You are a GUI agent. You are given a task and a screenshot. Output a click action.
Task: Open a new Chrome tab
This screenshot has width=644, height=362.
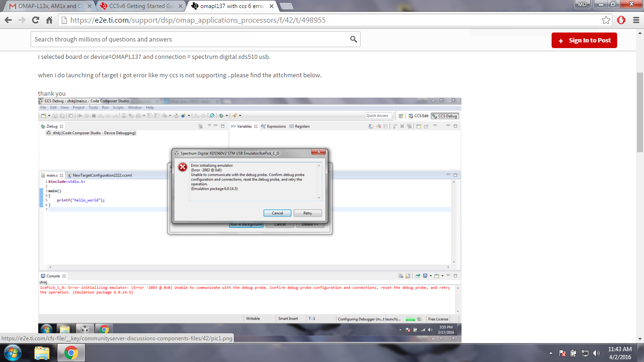point(287,6)
